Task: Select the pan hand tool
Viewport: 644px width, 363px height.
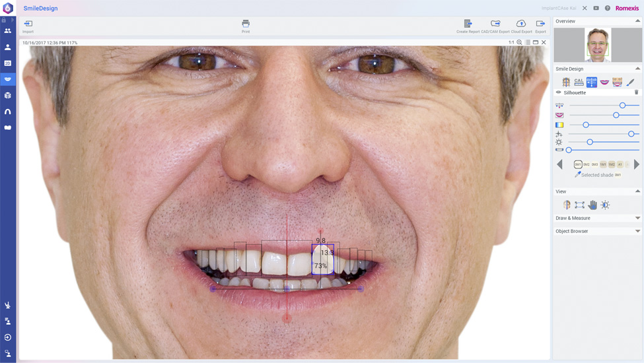Action: tap(592, 205)
